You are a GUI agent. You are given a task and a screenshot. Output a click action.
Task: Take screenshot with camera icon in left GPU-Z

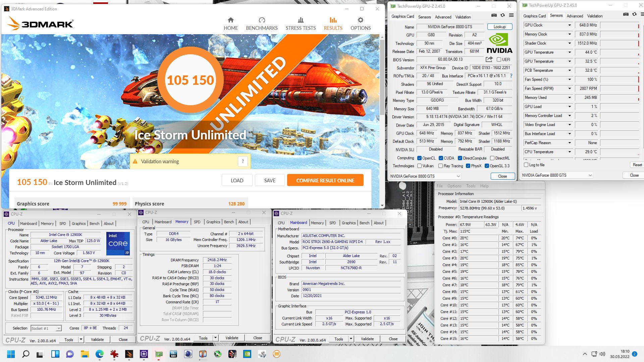pyautogui.click(x=494, y=15)
